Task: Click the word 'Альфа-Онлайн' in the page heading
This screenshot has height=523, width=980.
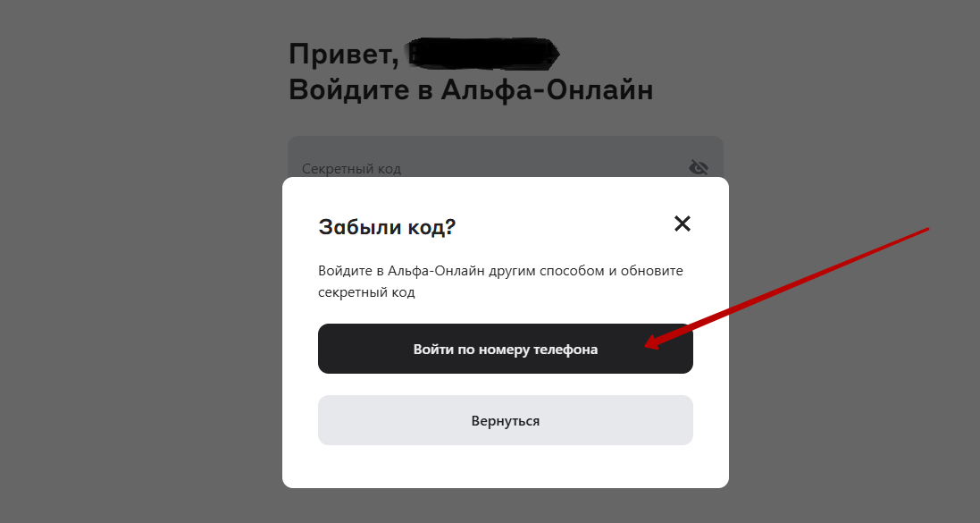Action: [547, 89]
